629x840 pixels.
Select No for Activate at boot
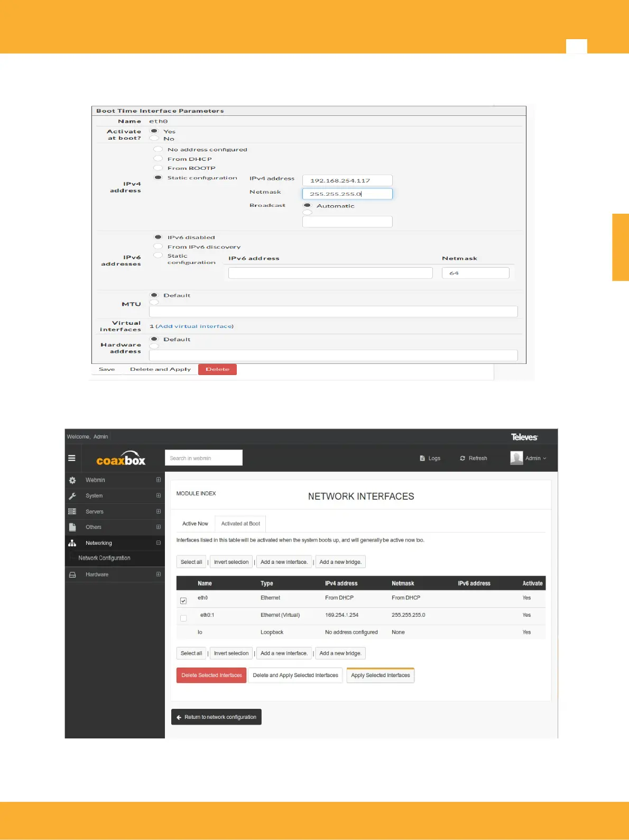154,139
